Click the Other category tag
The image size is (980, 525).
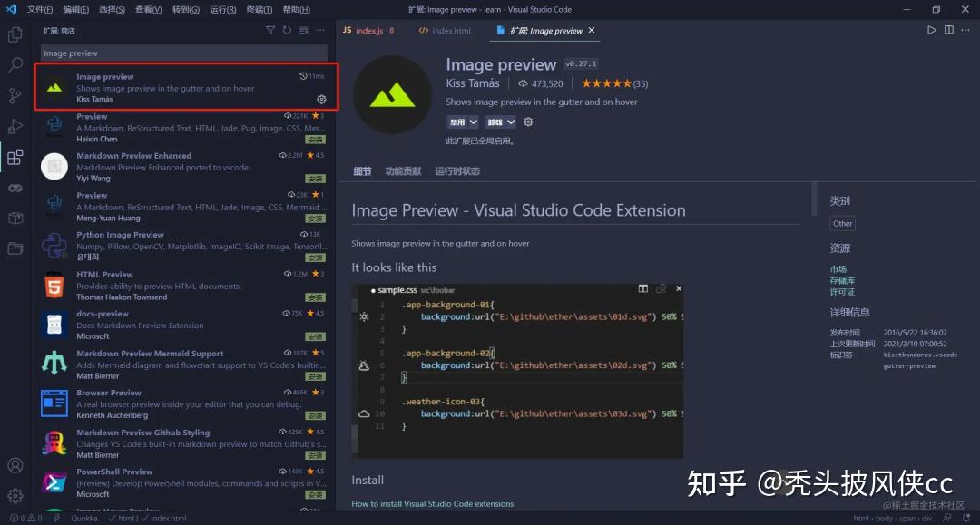(x=842, y=223)
